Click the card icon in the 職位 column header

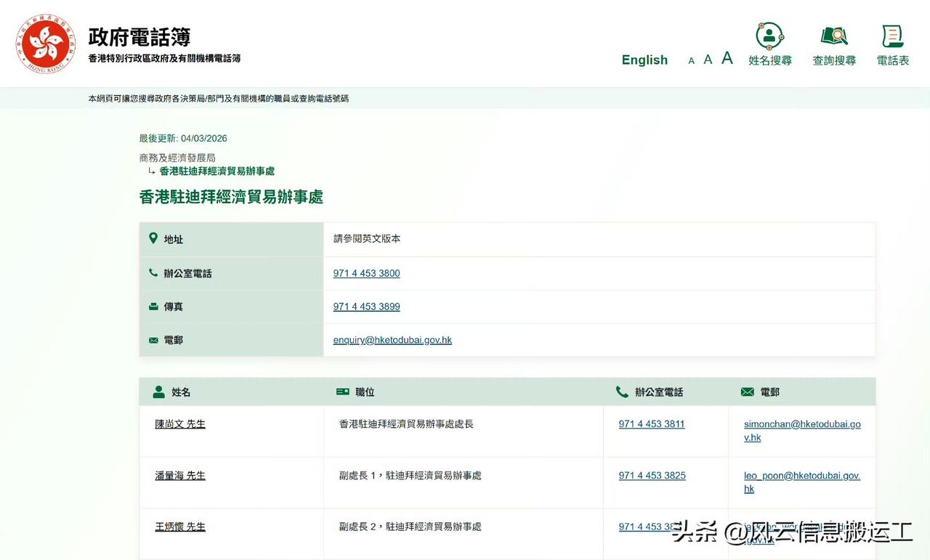[343, 391]
